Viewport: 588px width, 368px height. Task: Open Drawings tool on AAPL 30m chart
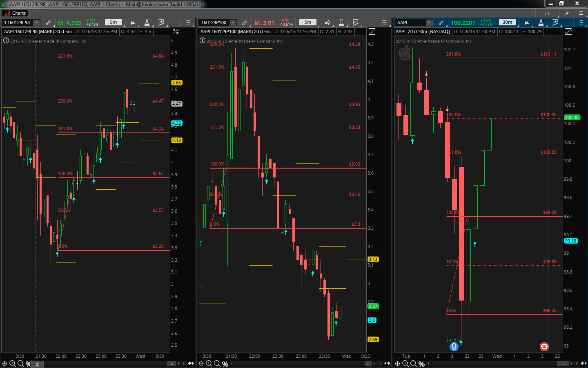pos(555,22)
